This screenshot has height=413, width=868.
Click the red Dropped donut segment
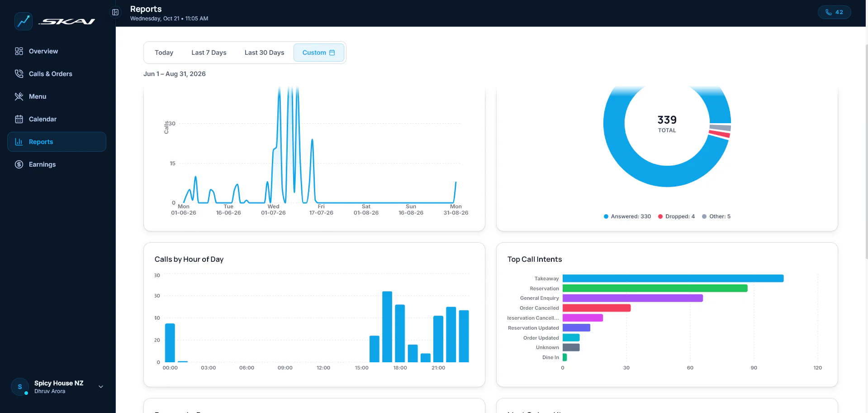pyautogui.click(x=719, y=134)
